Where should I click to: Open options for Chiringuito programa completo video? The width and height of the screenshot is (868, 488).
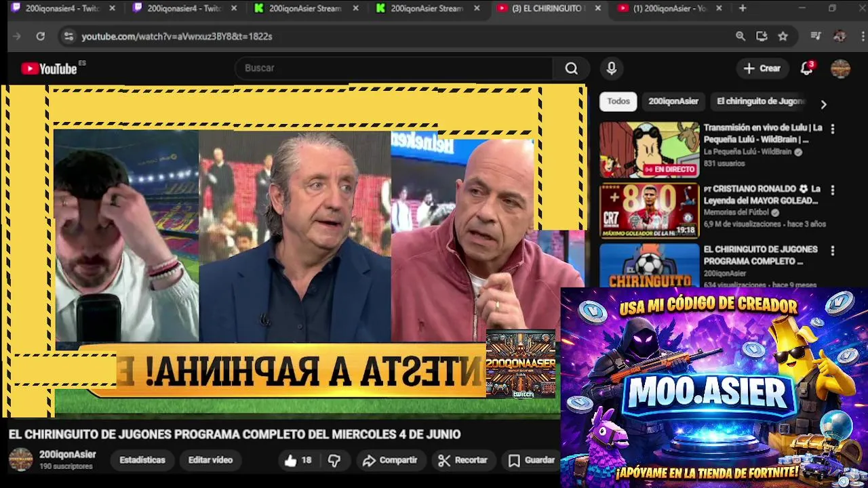click(x=833, y=251)
